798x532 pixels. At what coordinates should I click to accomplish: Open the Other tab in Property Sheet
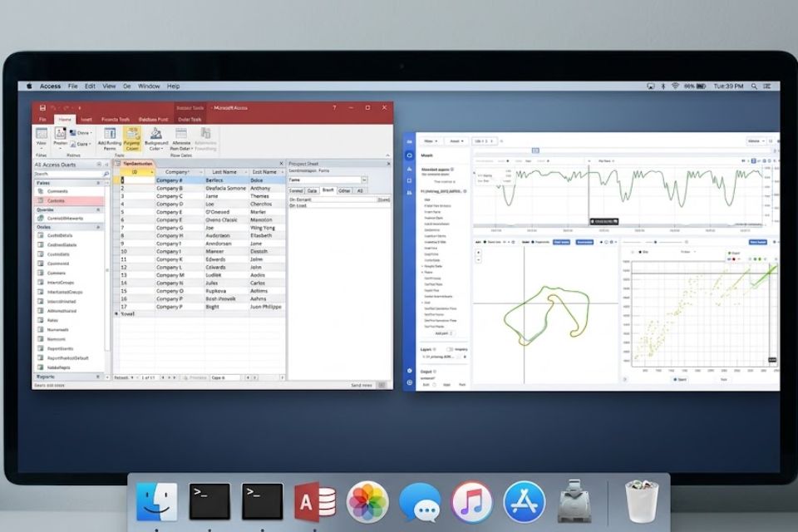coord(344,191)
